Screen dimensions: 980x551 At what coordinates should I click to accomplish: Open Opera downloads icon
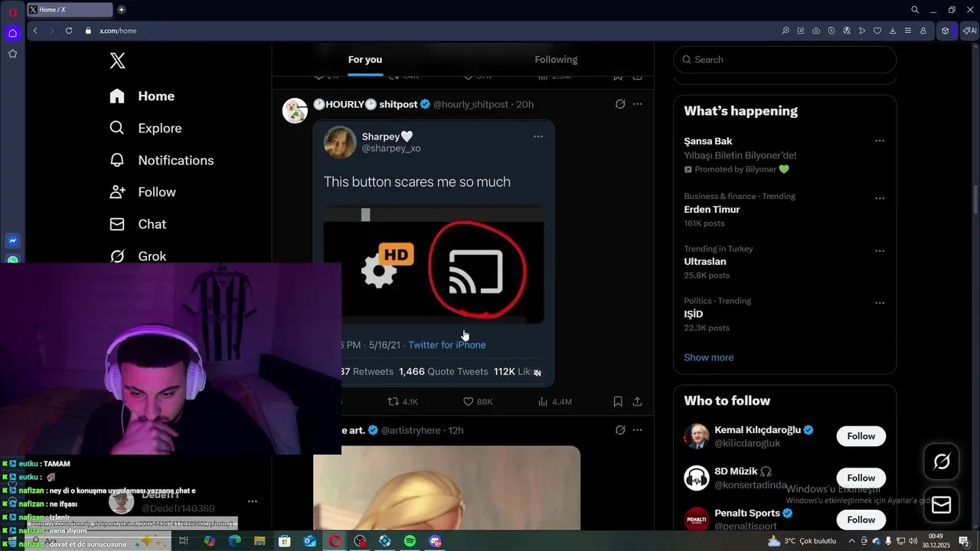(x=893, y=31)
